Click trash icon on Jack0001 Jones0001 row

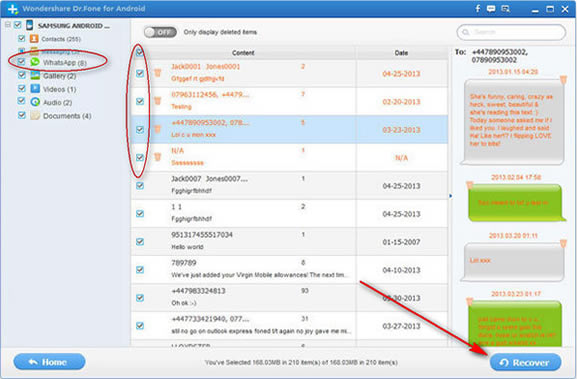click(x=157, y=73)
